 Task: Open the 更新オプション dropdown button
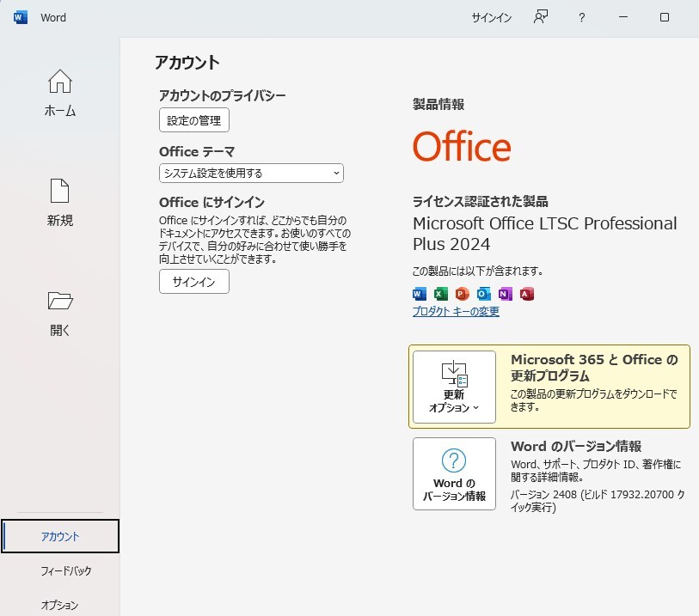pos(454,387)
